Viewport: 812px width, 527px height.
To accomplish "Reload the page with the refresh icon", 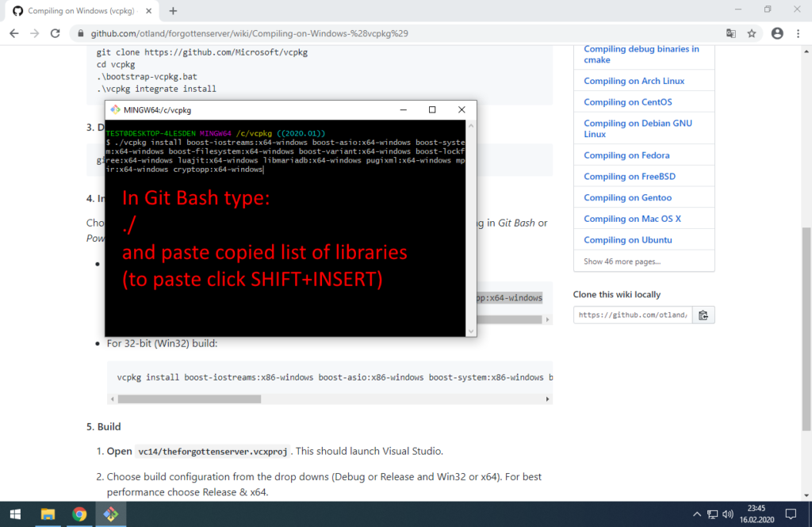I will tap(55, 33).
